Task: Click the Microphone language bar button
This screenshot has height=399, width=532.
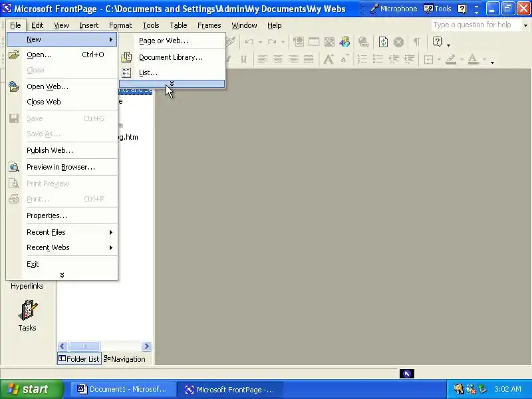Action: point(394,9)
